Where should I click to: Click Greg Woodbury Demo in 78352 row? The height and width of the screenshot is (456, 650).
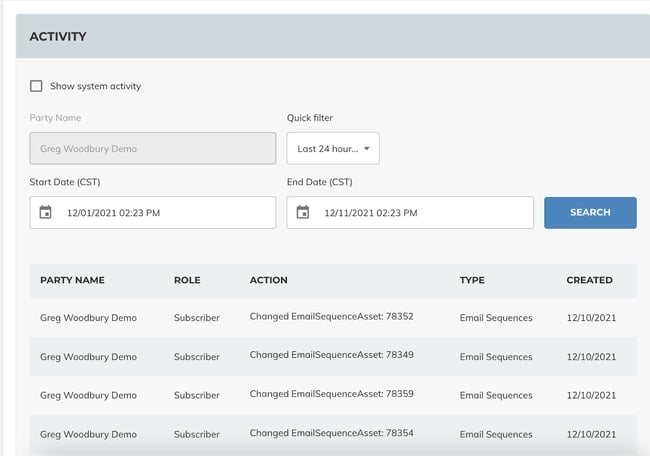click(88, 318)
